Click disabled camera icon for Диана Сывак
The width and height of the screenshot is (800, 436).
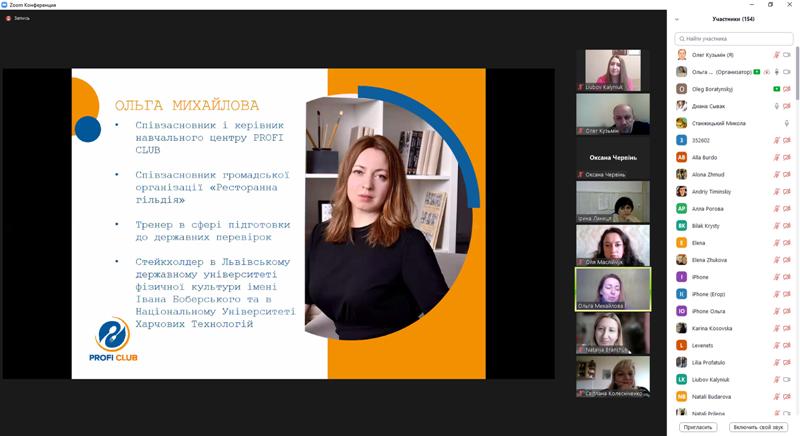(787, 106)
